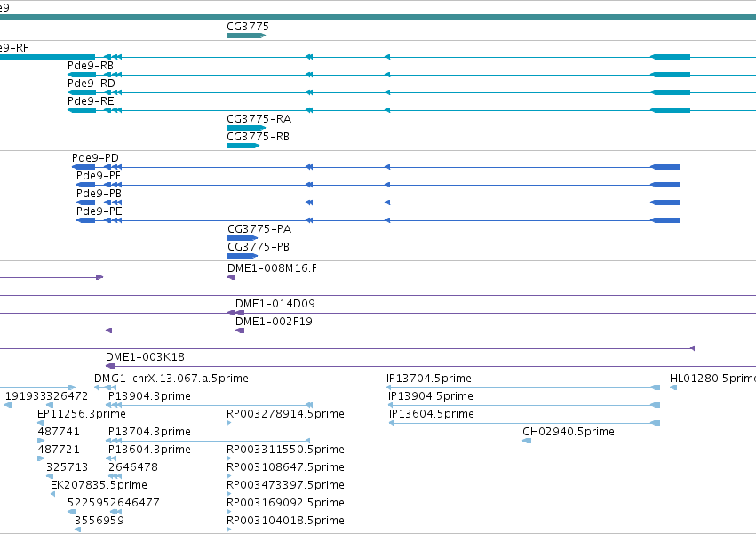Click the RP003278914.5prime label

(x=285, y=414)
